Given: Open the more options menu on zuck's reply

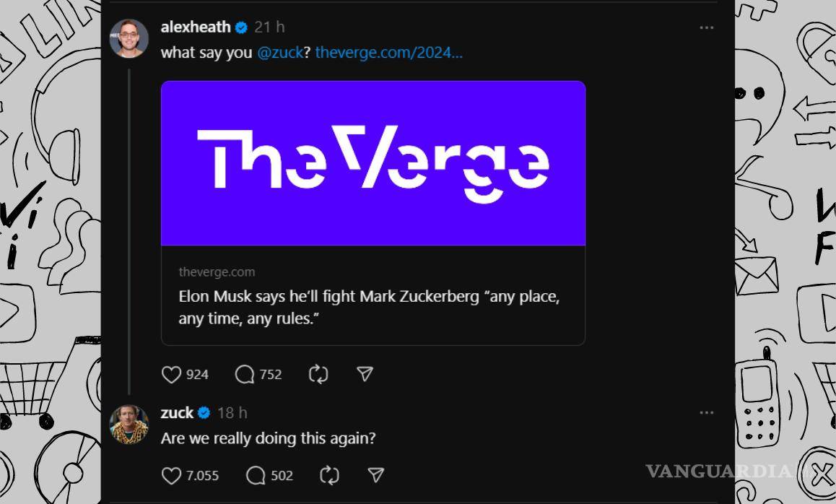Looking at the screenshot, I should pos(705,412).
